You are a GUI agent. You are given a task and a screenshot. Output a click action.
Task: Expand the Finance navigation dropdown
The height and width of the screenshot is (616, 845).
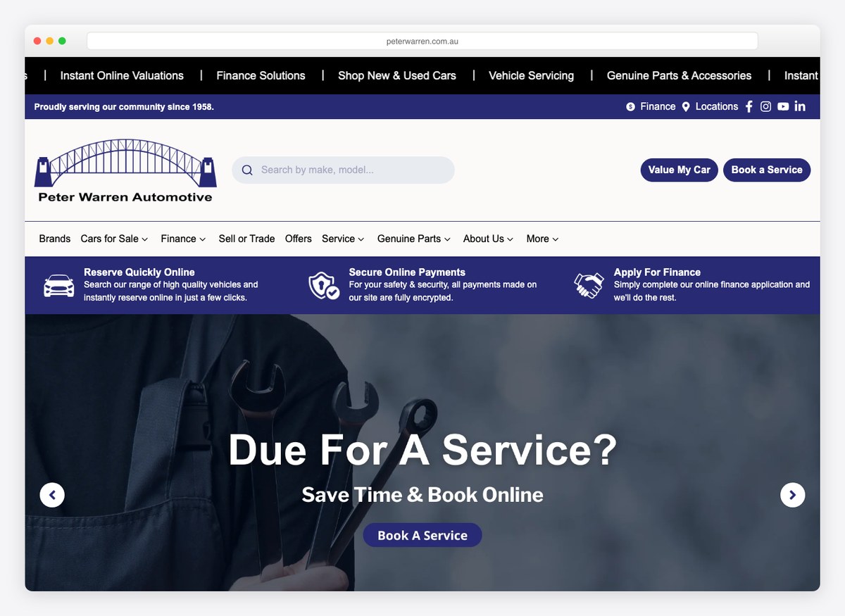[x=183, y=239]
